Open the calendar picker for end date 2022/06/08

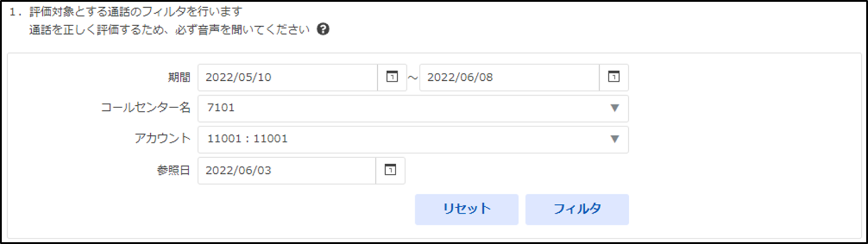tap(614, 77)
